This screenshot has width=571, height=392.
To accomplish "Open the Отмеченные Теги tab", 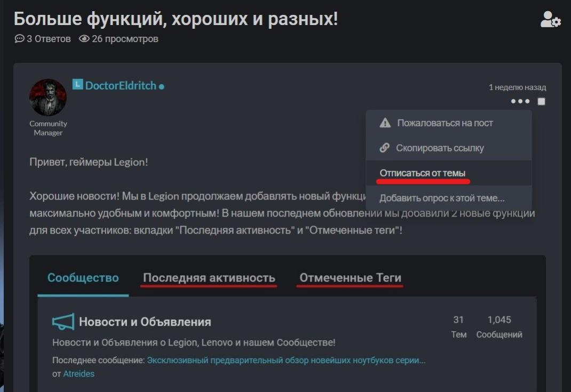I will pos(350,277).
